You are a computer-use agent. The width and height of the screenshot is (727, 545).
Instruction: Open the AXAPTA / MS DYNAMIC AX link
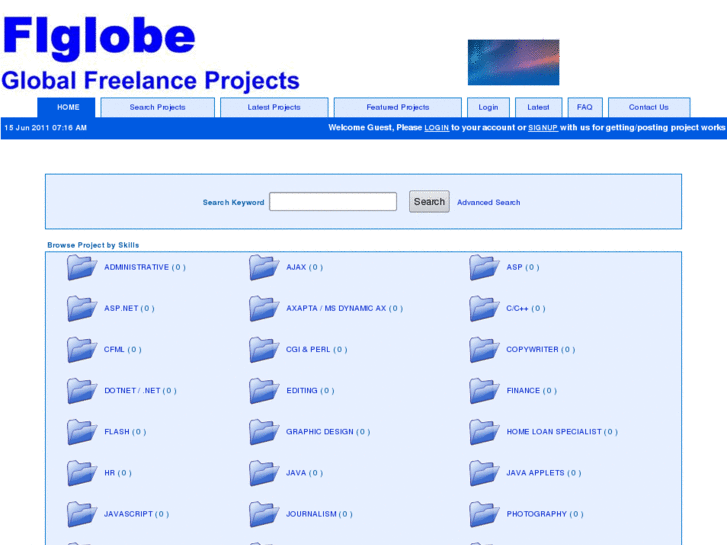click(x=344, y=308)
